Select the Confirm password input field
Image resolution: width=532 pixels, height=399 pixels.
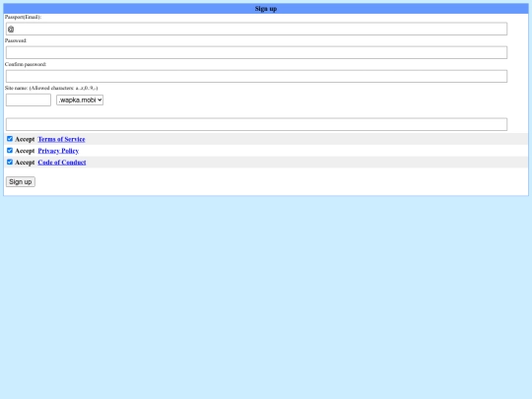(x=256, y=76)
